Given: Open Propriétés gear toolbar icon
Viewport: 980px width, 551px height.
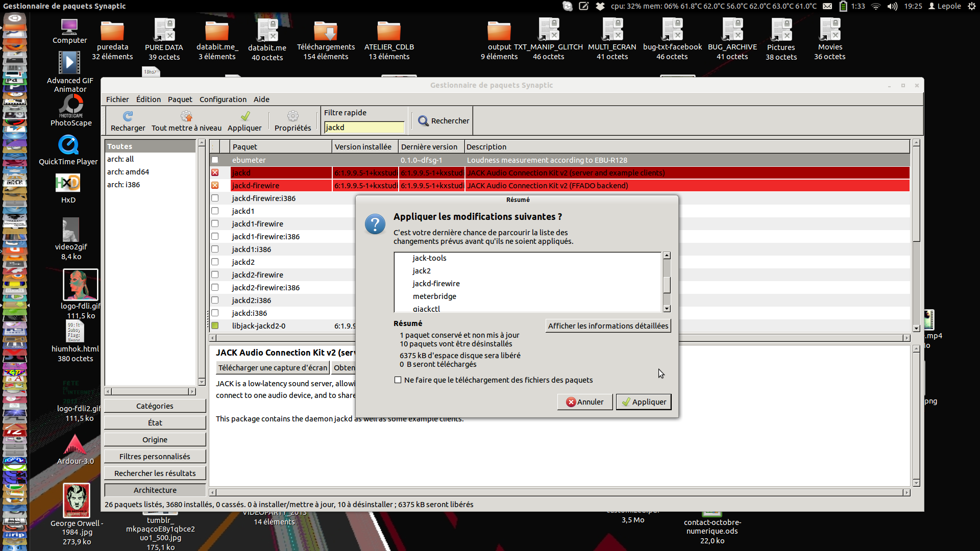Looking at the screenshot, I should (x=292, y=116).
